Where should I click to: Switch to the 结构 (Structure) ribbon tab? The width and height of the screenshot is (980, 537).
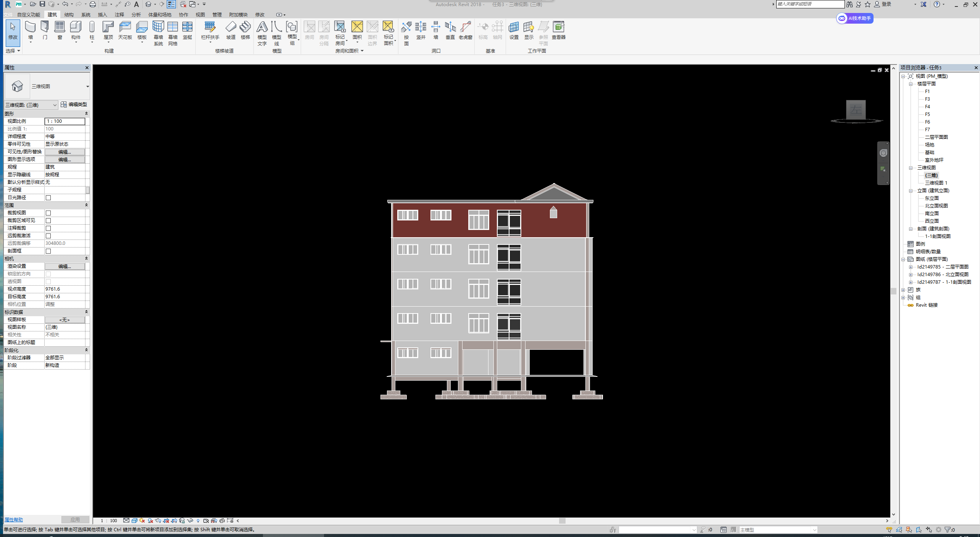tap(69, 14)
